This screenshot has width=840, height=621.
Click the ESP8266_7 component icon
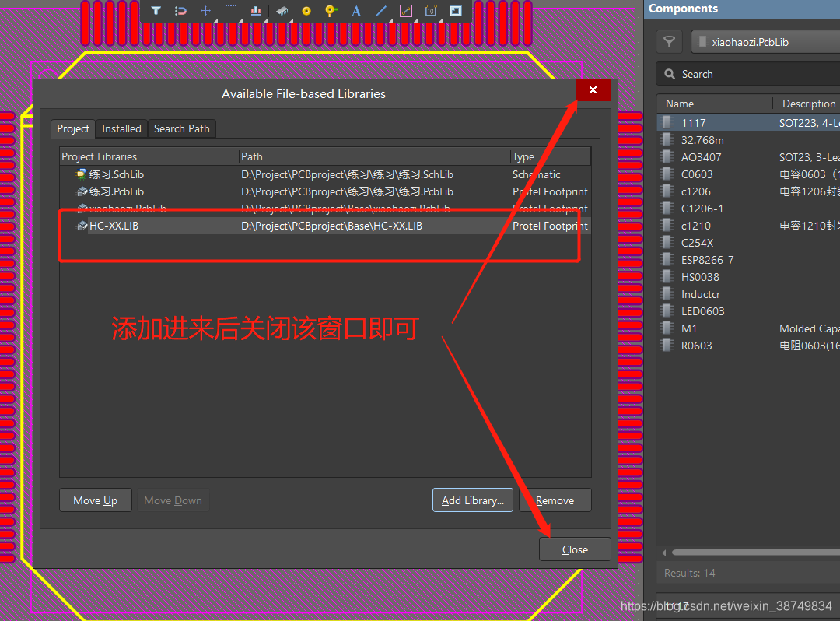pyautogui.click(x=667, y=260)
